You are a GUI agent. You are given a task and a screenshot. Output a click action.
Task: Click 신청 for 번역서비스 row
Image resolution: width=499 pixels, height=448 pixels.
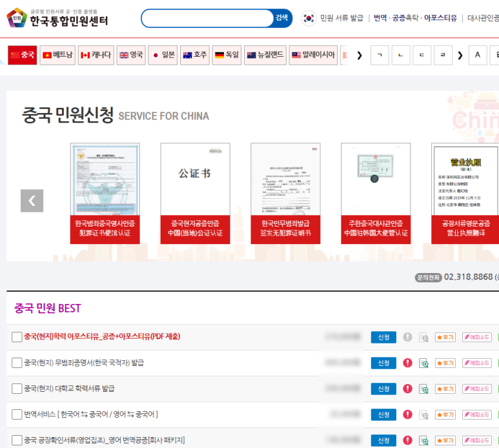[383, 414]
